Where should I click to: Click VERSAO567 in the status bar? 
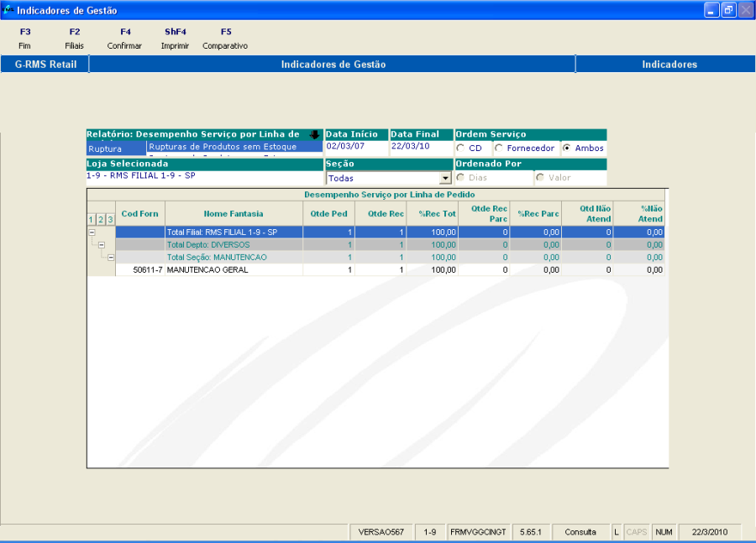click(x=381, y=532)
